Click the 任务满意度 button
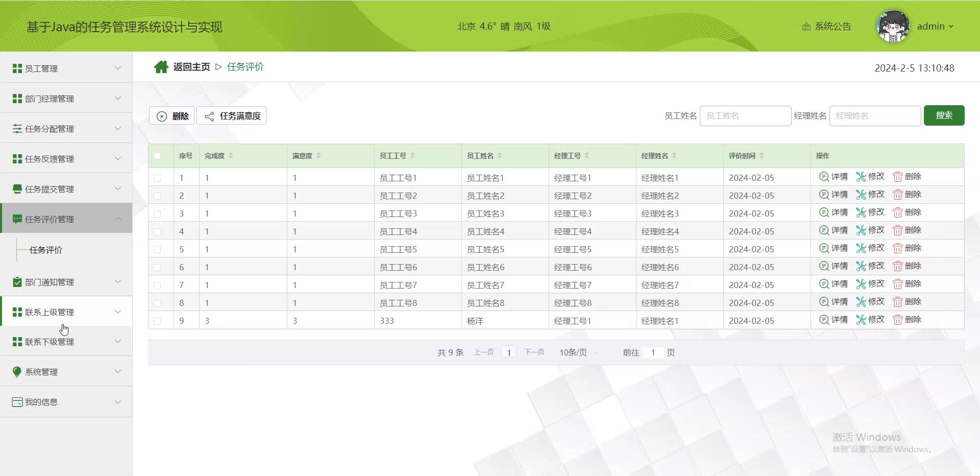The width and height of the screenshot is (980, 476). 232,116
